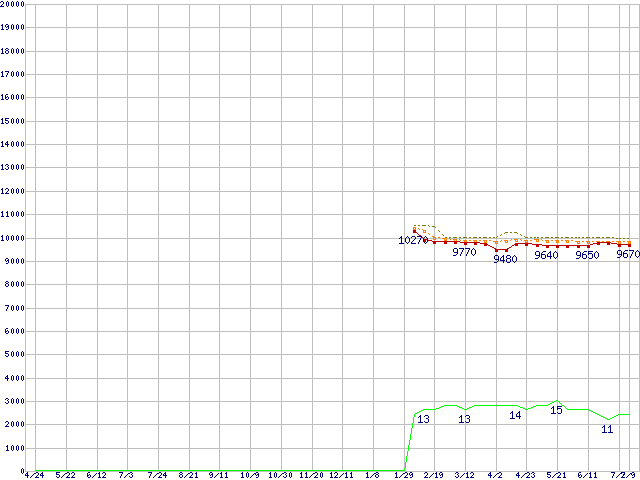Screen dimensions: 640x480
Task: Select the 9640 data label
Action: click(546, 255)
